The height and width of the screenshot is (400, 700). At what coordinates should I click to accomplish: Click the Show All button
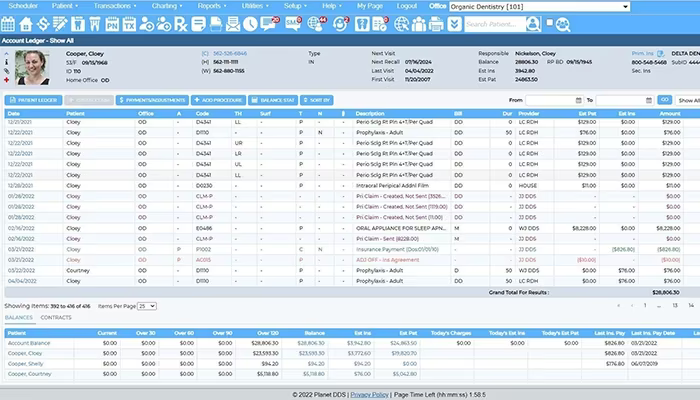coord(688,100)
